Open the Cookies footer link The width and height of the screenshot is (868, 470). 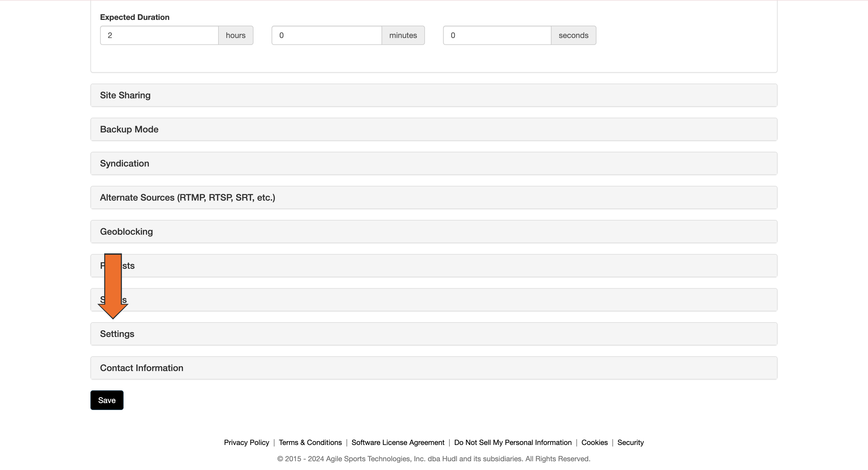pyautogui.click(x=594, y=442)
